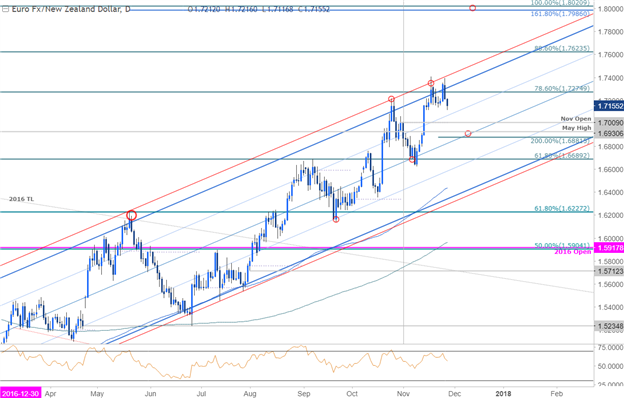Click the 1.52348 price tag
The height and width of the screenshot is (398, 624).
[608, 326]
